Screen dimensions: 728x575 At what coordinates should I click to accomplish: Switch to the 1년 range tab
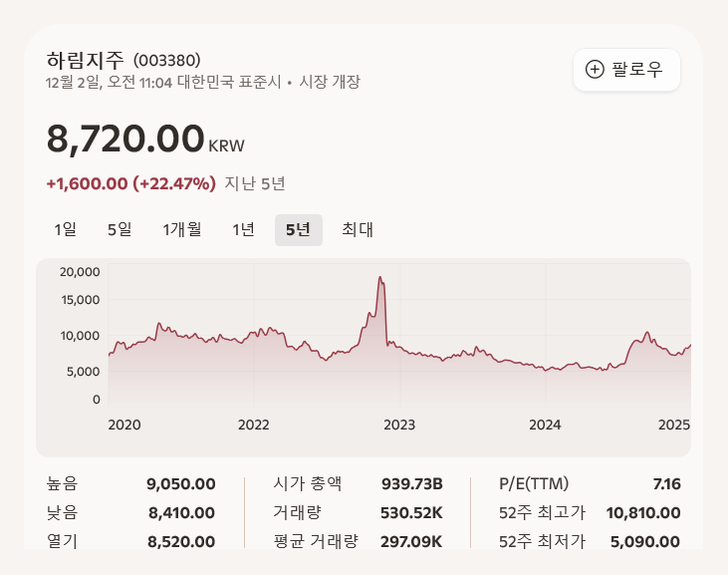243,229
